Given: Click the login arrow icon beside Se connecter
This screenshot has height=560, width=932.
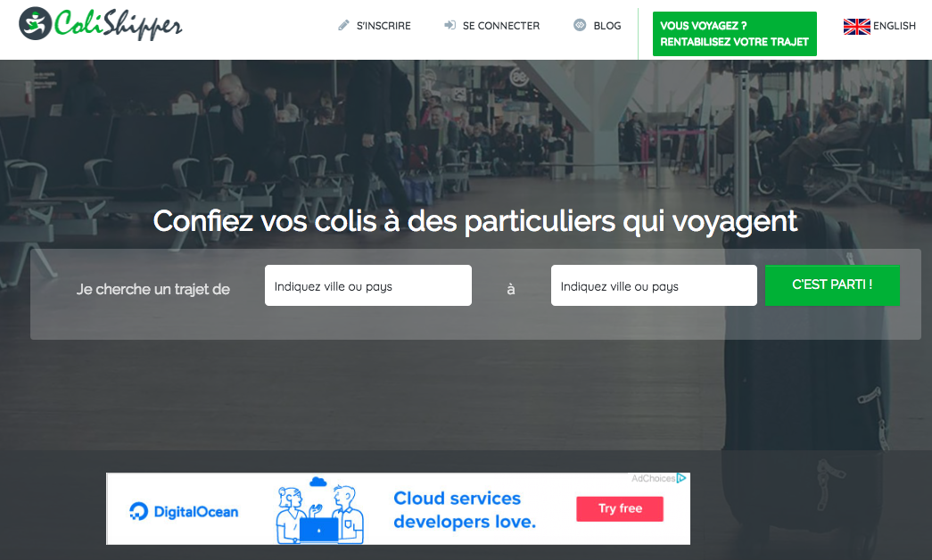Looking at the screenshot, I should tap(450, 26).
